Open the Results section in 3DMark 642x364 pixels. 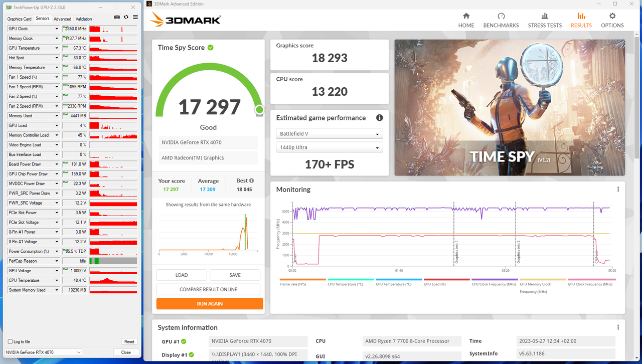pos(581,20)
